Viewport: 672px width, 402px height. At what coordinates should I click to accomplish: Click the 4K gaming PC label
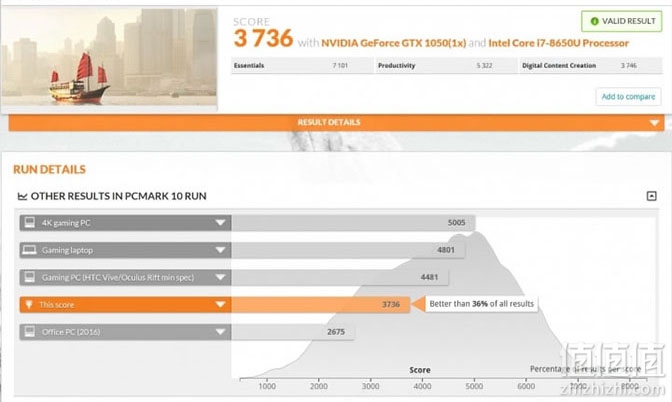click(x=66, y=223)
